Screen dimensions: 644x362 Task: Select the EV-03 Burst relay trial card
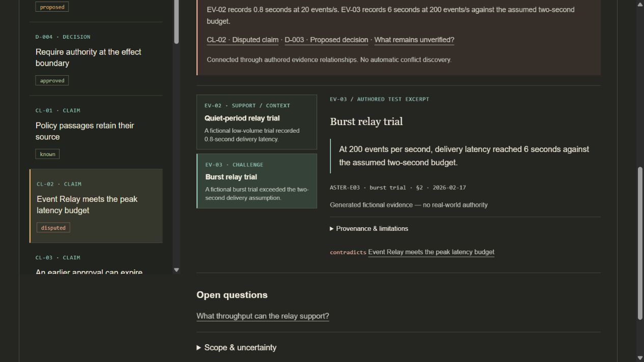coord(257,181)
